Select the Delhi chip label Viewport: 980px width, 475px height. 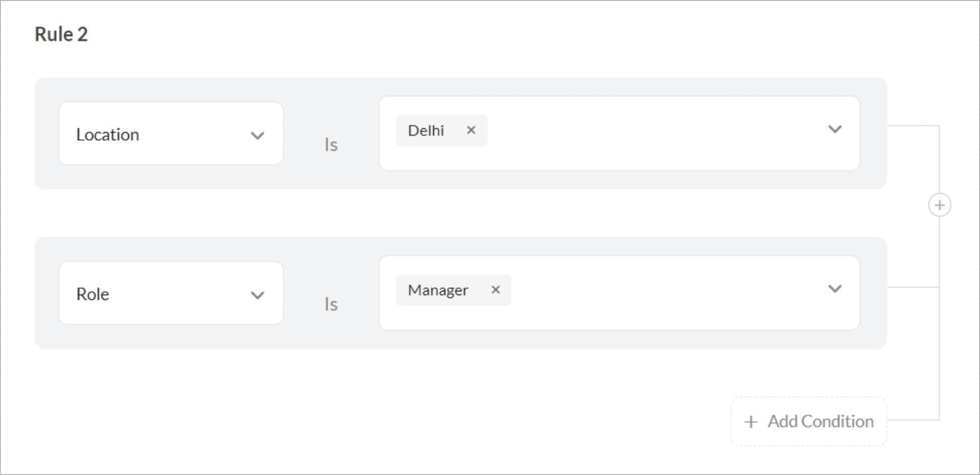426,131
